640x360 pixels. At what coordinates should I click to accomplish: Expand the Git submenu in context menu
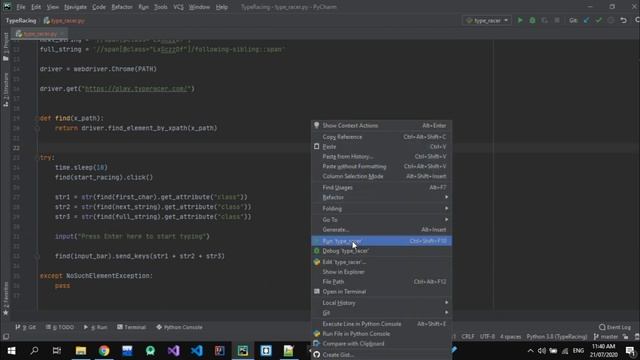click(x=381, y=313)
